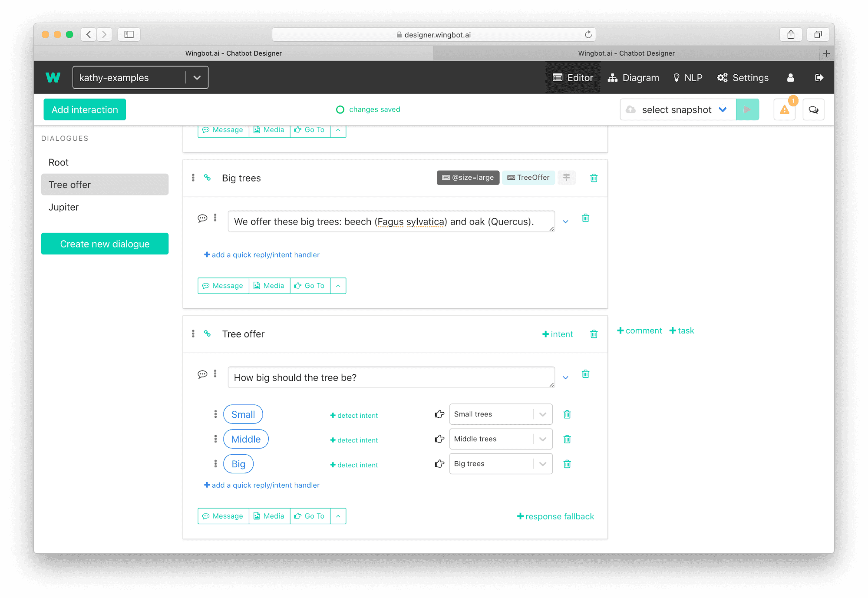
Task: Click Create new dialogue button
Action: pyautogui.click(x=105, y=244)
